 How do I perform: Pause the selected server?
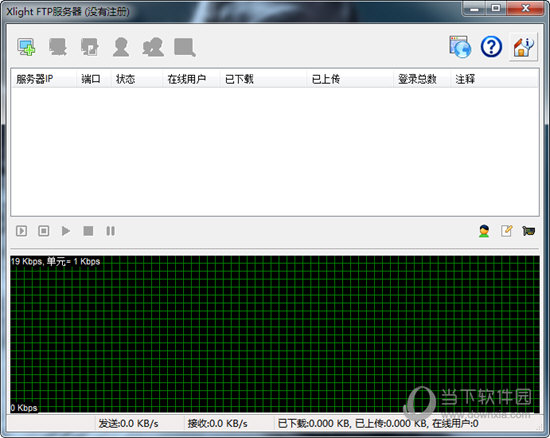point(110,231)
